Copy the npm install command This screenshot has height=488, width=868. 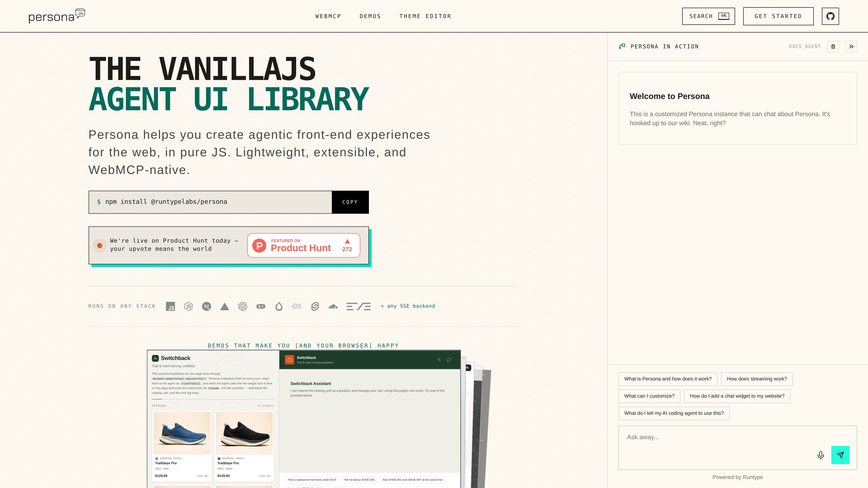[x=350, y=202]
